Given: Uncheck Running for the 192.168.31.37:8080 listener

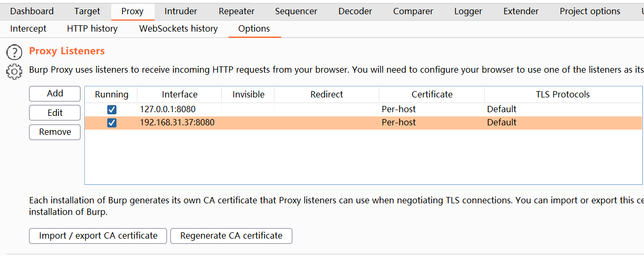Looking at the screenshot, I should click(x=112, y=123).
